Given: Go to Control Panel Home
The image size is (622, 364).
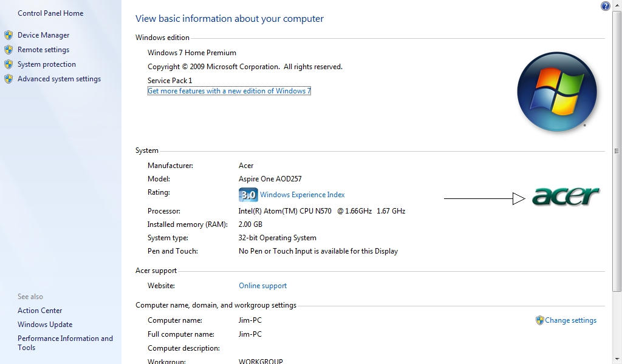Looking at the screenshot, I should 50,13.
